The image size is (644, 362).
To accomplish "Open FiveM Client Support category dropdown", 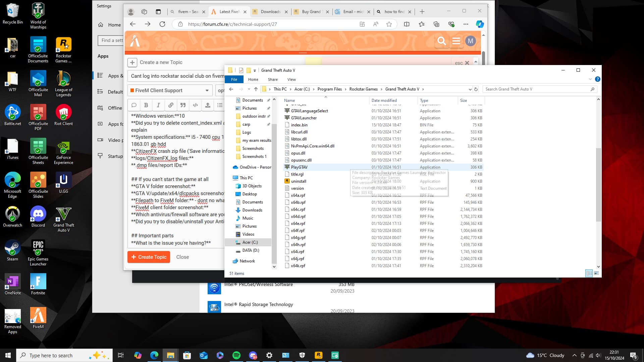I will point(170,90).
